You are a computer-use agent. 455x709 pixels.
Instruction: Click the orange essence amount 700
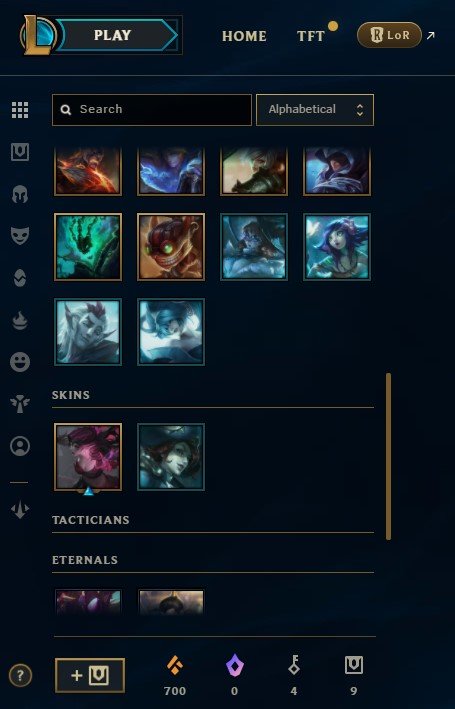pos(175,691)
